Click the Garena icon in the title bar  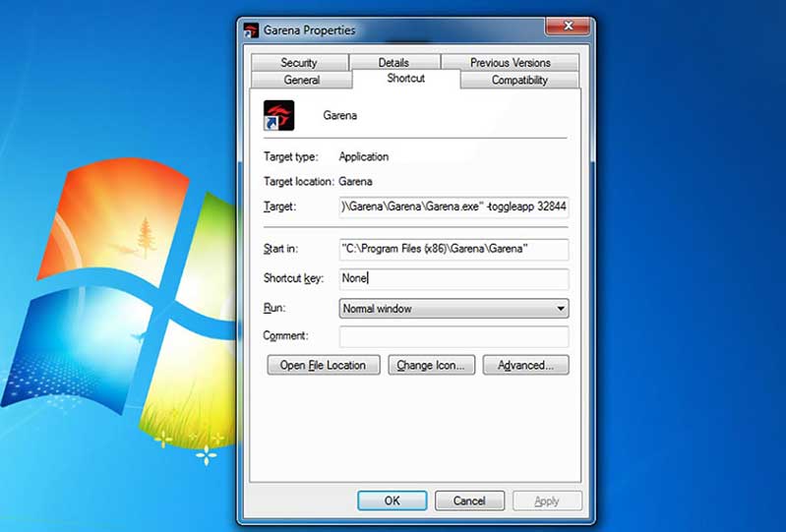pyautogui.click(x=251, y=30)
